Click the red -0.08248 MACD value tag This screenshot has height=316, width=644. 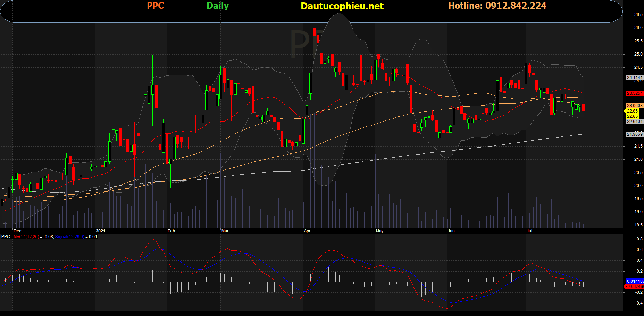click(x=635, y=286)
